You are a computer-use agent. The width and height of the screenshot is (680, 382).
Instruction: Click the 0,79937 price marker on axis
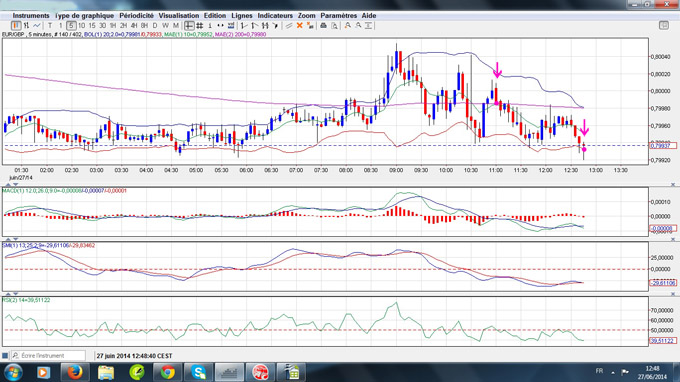point(663,146)
